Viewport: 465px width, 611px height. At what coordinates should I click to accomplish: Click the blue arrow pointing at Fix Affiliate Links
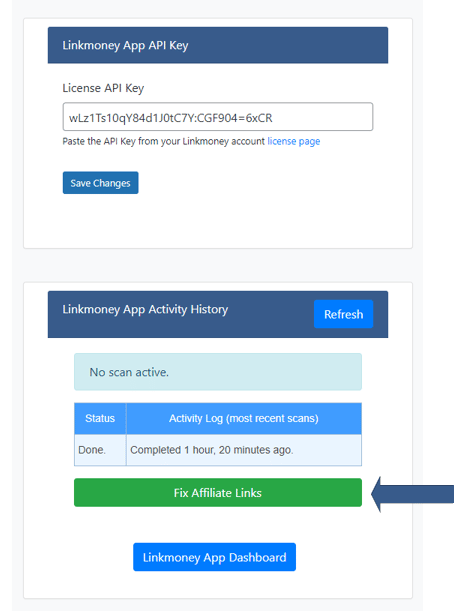coord(412,494)
